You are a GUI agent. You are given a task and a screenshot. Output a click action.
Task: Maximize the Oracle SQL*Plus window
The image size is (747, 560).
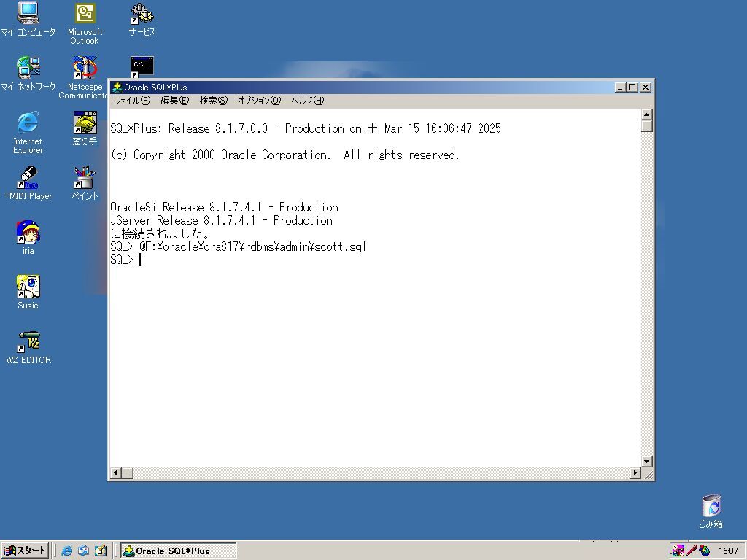[632, 87]
